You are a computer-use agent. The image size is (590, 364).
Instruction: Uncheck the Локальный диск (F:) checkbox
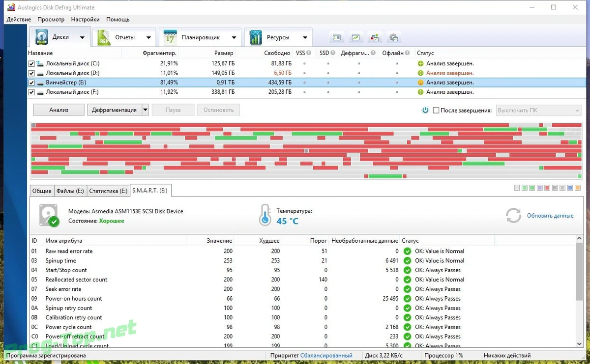pos(31,92)
